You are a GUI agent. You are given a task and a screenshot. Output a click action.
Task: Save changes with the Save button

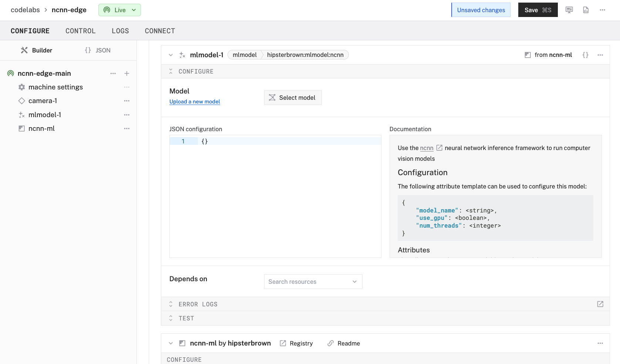click(x=538, y=10)
